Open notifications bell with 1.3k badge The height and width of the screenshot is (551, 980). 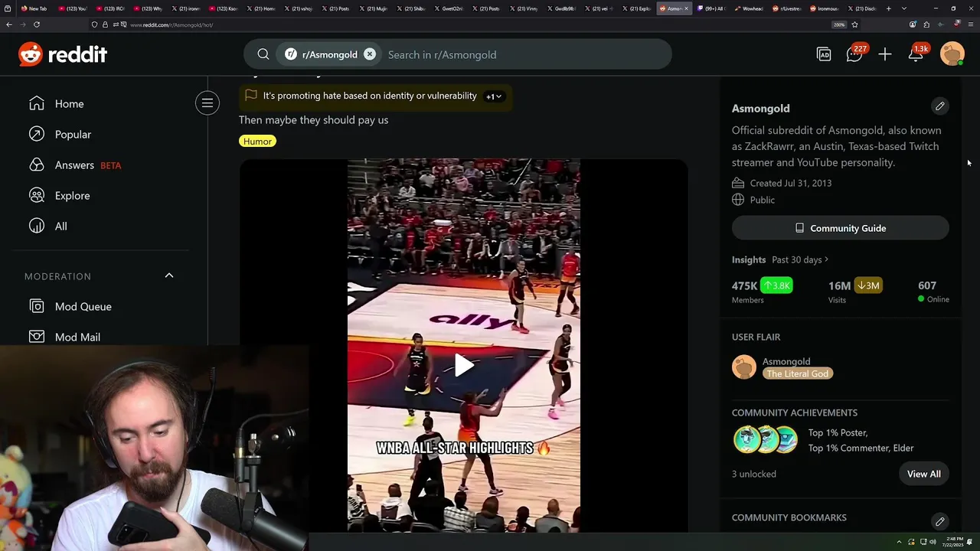point(916,54)
